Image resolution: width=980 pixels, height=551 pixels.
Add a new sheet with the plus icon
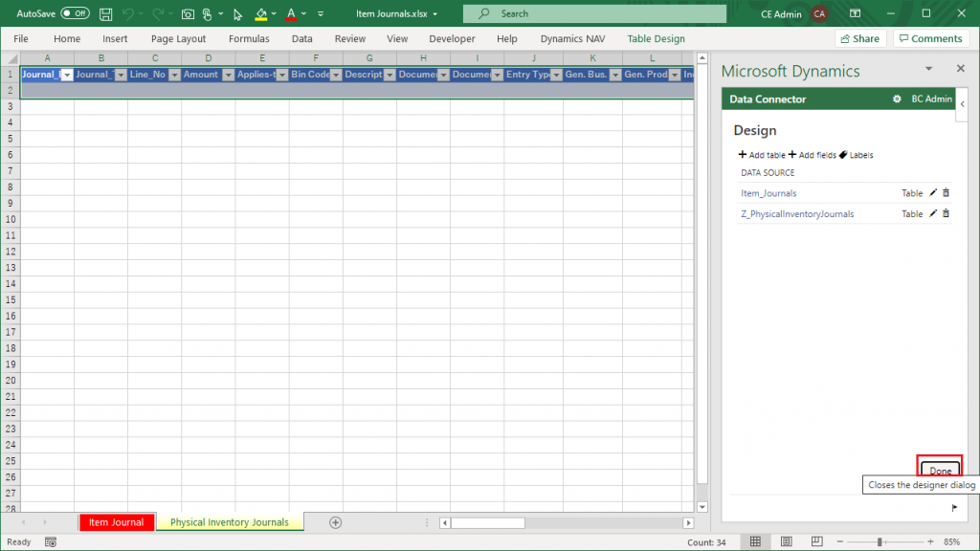click(336, 522)
